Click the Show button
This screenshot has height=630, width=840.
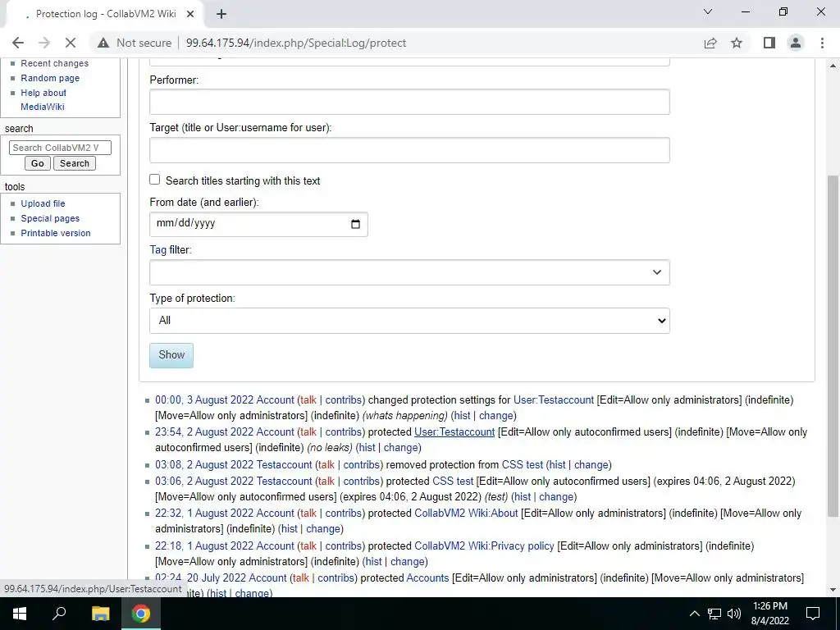point(171,355)
